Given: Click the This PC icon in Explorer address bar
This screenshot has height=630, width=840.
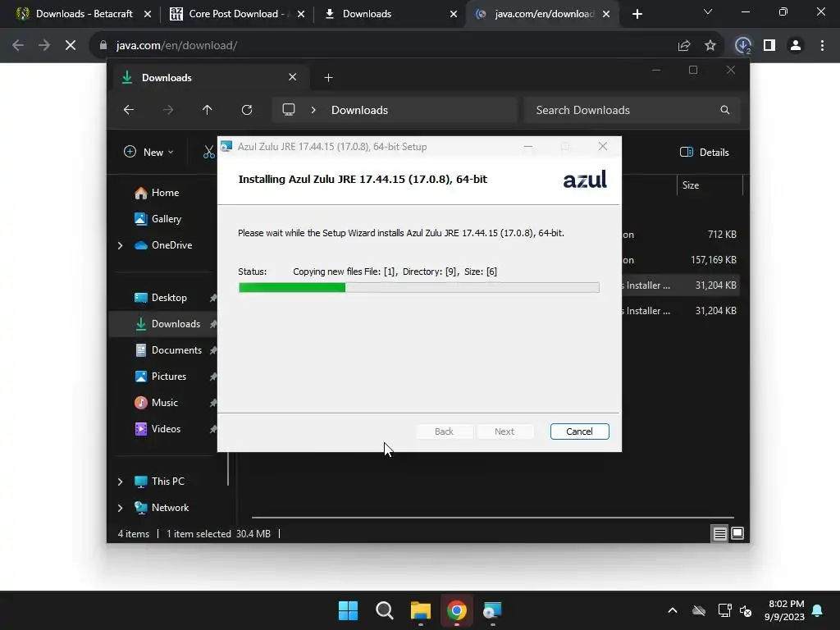Looking at the screenshot, I should point(289,110).
